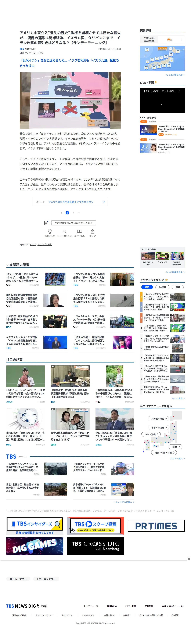Select current page 2 in pagination
This screenshot has width=191, height=644.
click(x=67, y=213)
